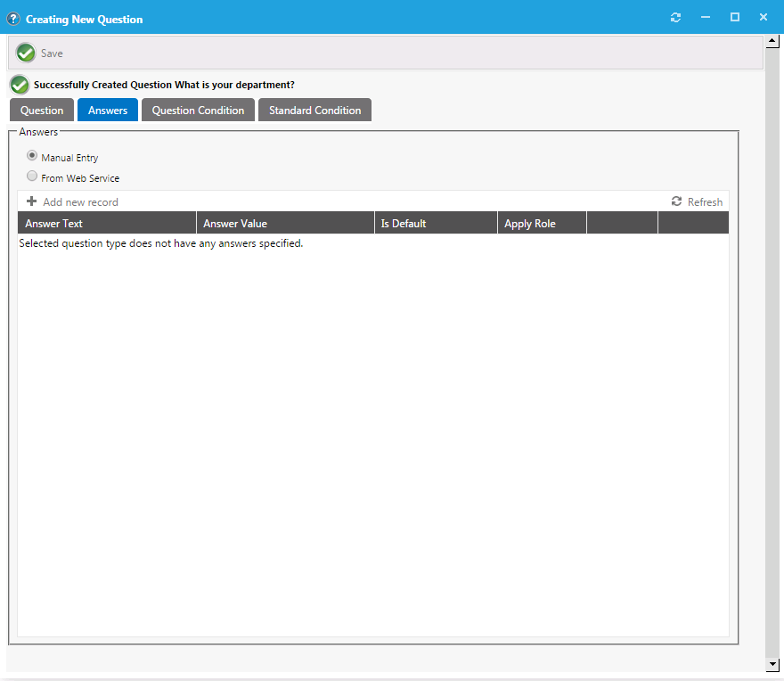The image size is (784, 681).
Task: Click the question mark help icon
Action: 13,19
